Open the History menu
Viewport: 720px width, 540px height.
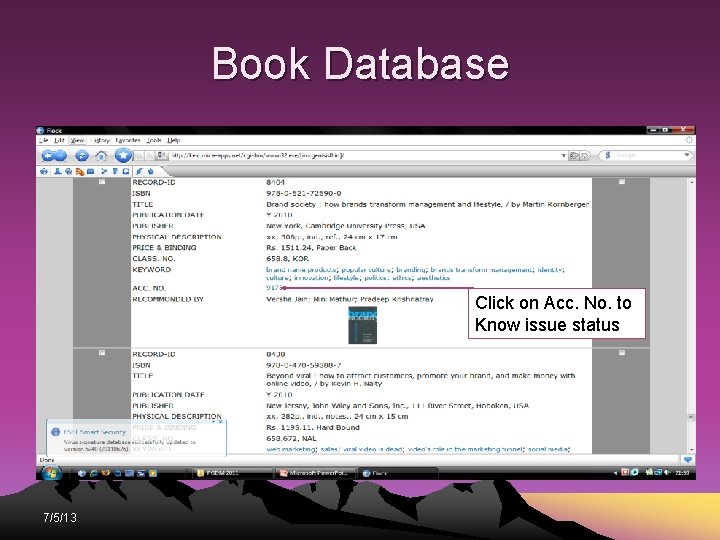click(x=100, y=140)
